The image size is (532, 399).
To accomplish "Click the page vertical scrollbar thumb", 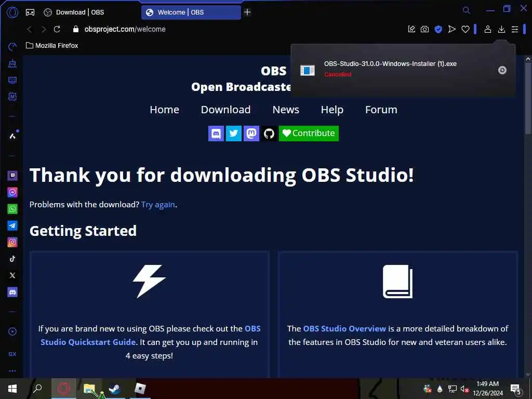I will pyautogui.click(x=528, y=98).
